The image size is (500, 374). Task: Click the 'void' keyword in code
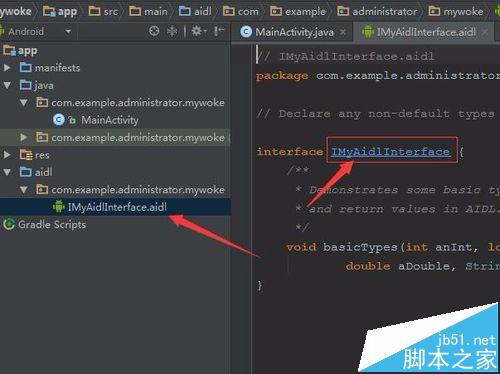click(301, 247)
